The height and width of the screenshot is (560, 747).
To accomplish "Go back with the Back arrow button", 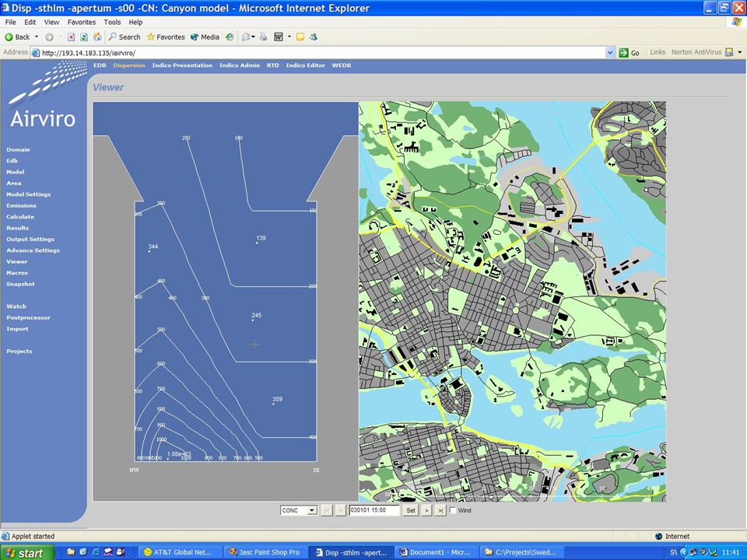I will (17, 37).
